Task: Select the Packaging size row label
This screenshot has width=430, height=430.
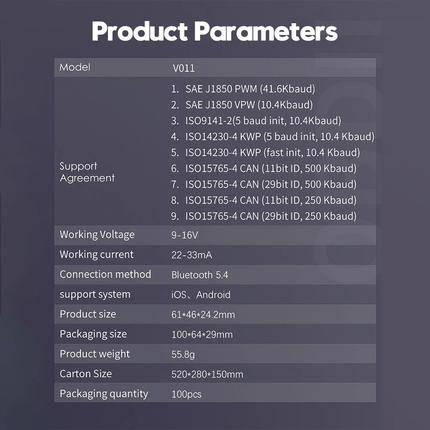Action: click(x=93, y=334)
